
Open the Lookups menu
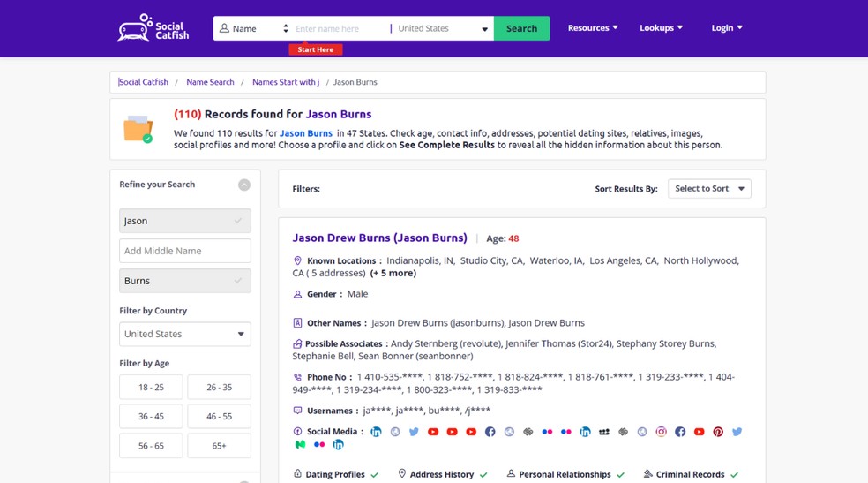(661, 28)
